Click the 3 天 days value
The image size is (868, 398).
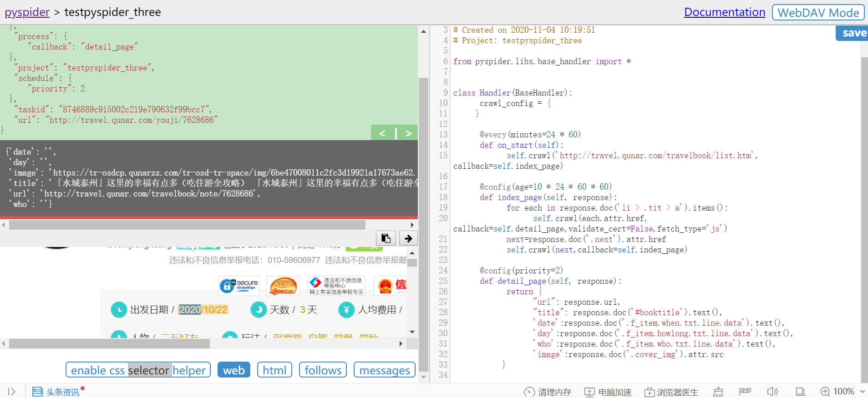click(x=308, y=310)
